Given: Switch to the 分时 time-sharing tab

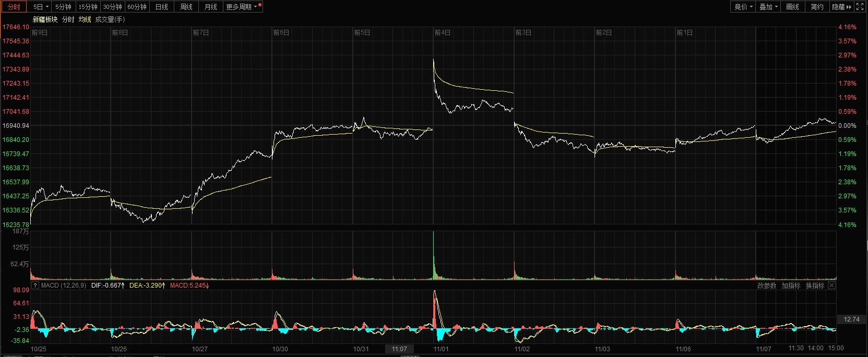Looking at the screenshot, I should pos(14,7).
